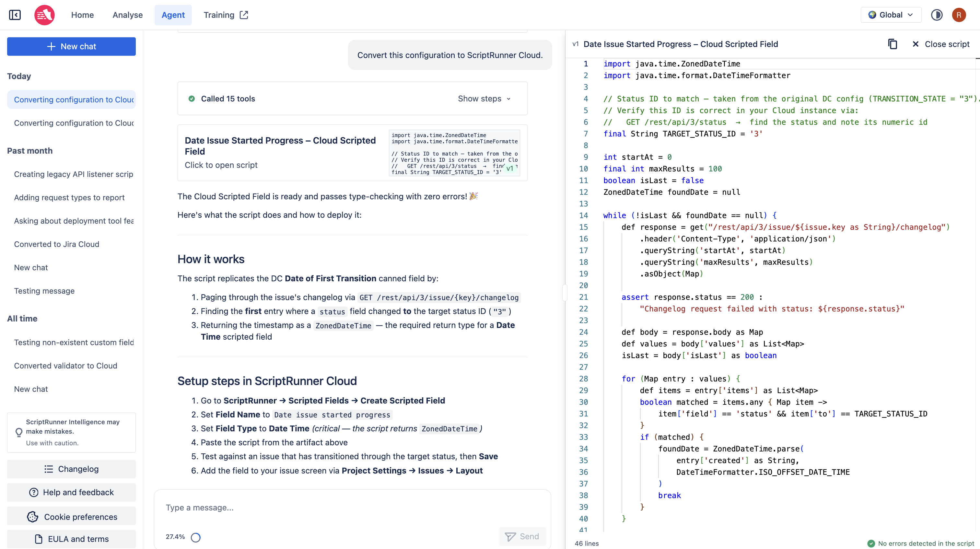
Task: Open the Global region dropdown
Action: point(891,15)
